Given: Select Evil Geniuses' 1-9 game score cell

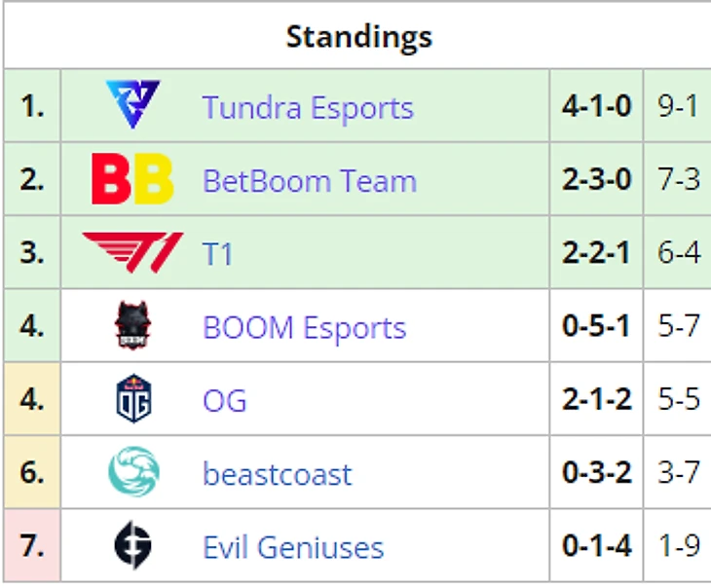Looking at the screenshot, I should [x=678, y=546].
